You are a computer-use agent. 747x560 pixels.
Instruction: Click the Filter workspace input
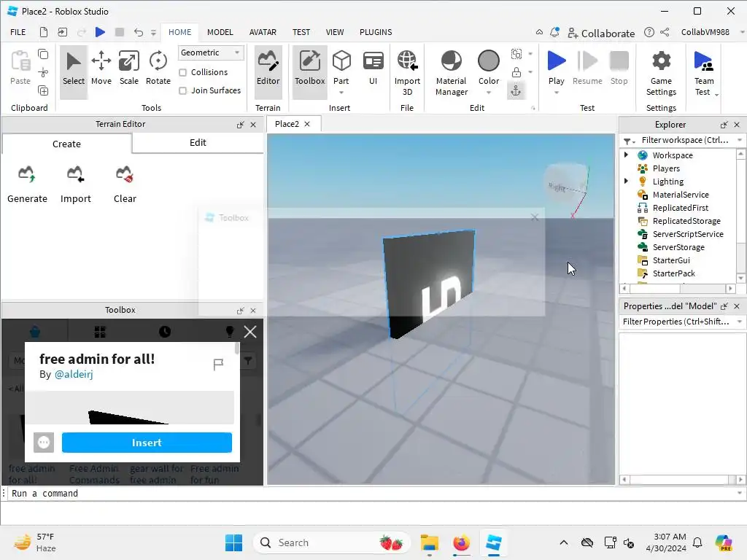pos(684,140)
